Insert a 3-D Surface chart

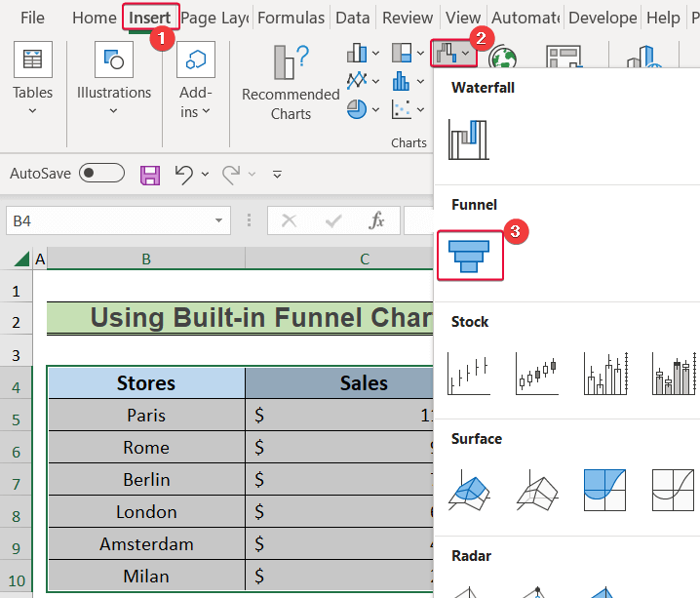click(467, 491)
